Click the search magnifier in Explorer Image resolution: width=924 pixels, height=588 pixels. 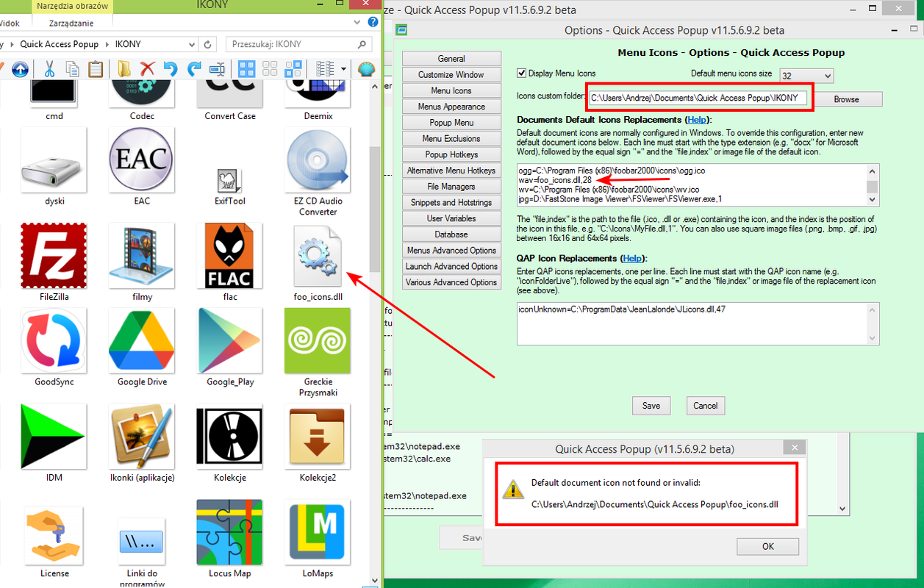pos(362,44)
